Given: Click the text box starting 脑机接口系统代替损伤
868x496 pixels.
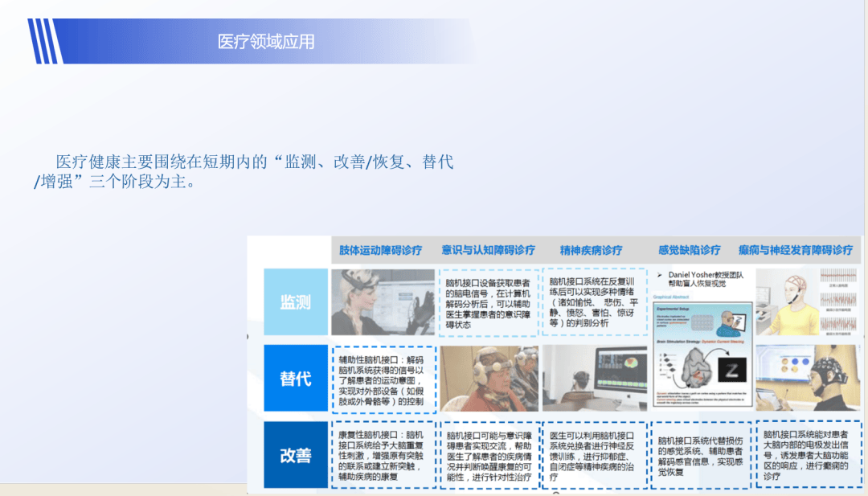Looking at the screenshot, I should (x=702, y=455).
